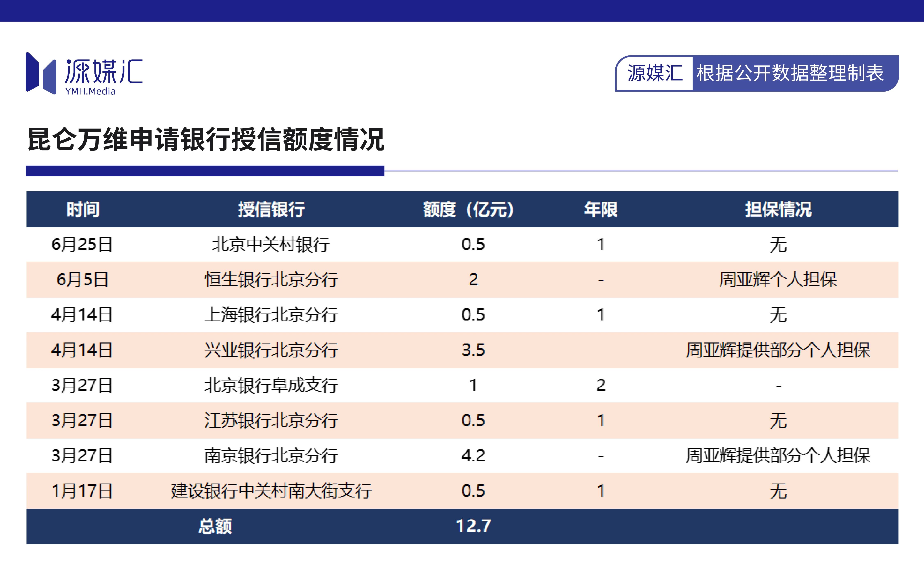The image size is (924, 563).
Task: Click the 担保情况 column header
Action: click(x=778, y=209)
